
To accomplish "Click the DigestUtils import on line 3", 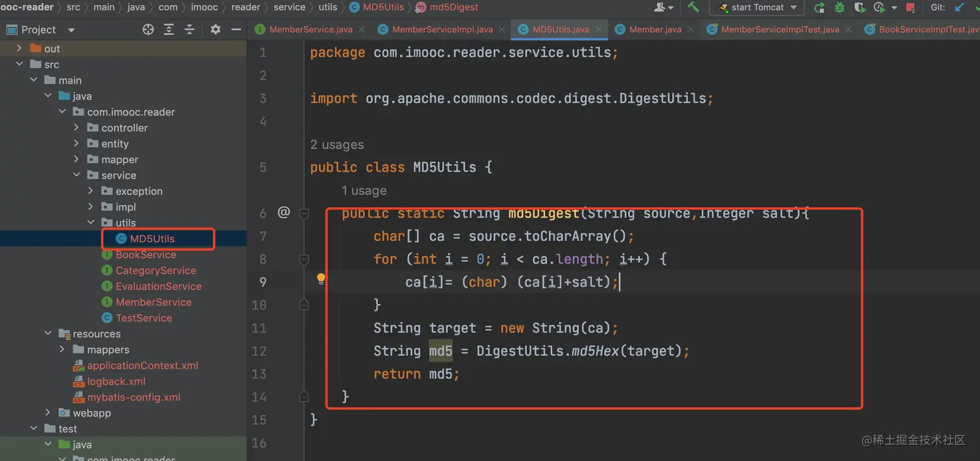I will pos(662,98).
